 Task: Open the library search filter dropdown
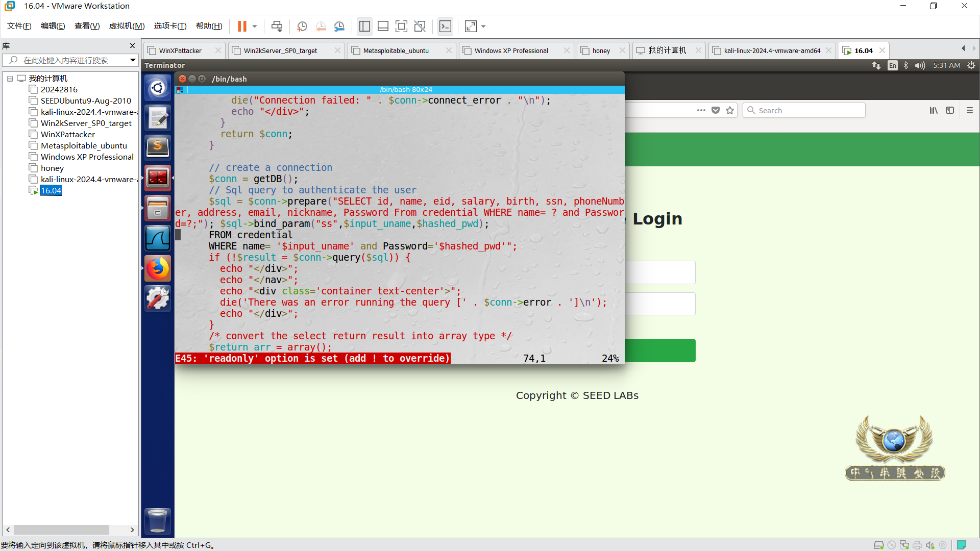coord(133,60)
